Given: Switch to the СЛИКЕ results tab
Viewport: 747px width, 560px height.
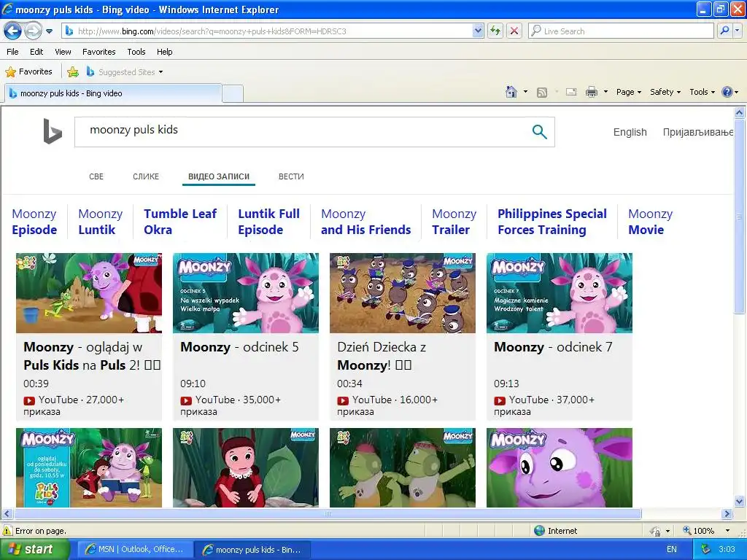Looking at the screenshot, I should [x=146, y=176].
